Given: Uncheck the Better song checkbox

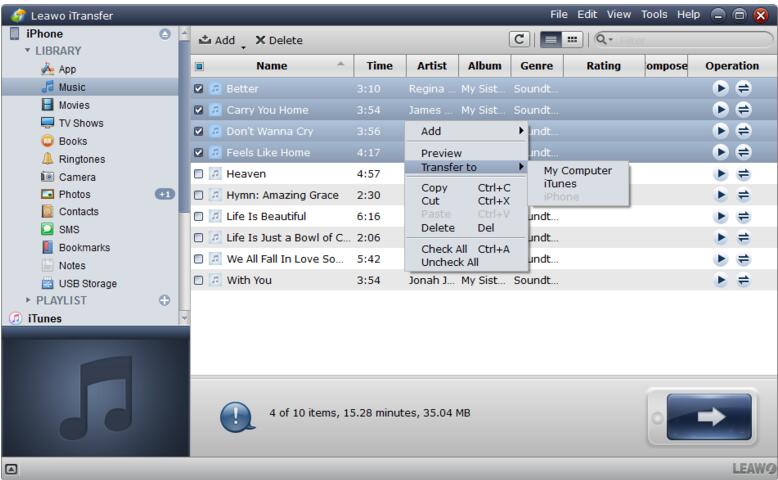Looking at the screenshot, I should (x=198, y=89).
